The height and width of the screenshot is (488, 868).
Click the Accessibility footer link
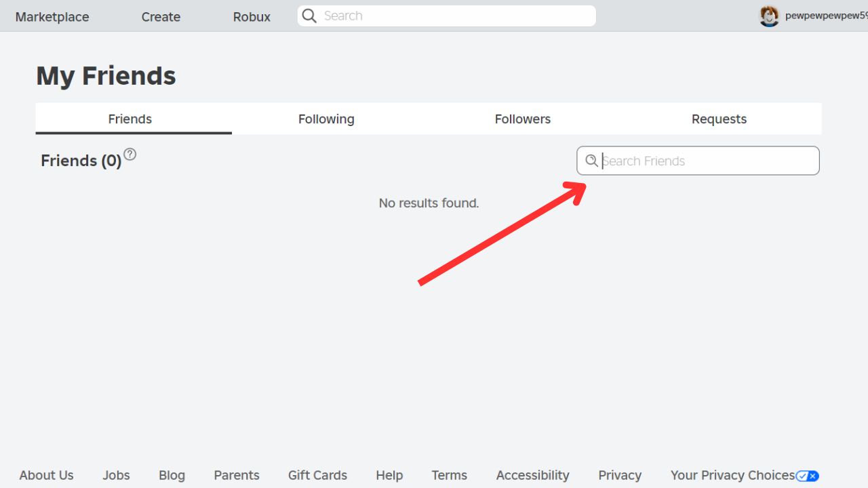[x=532, y=475]
